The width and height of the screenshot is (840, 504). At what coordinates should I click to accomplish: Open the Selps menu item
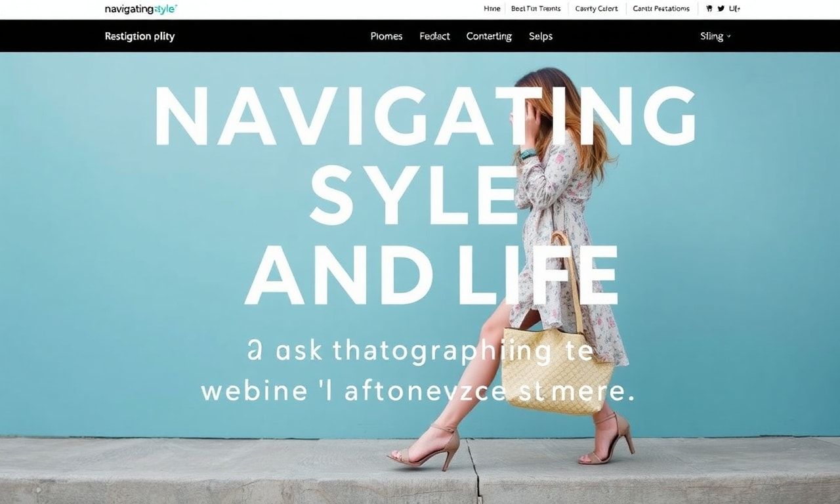[541, 36]
